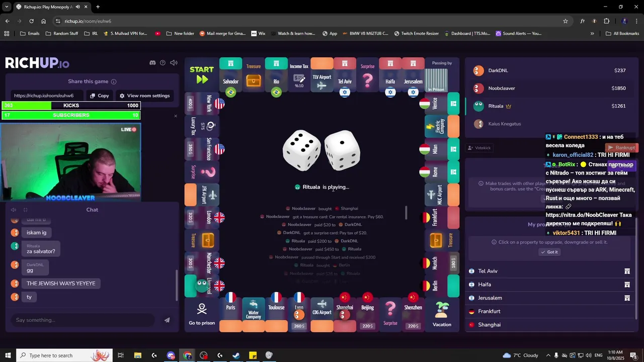Dismiss the tip with Got it

coord(549,252)
